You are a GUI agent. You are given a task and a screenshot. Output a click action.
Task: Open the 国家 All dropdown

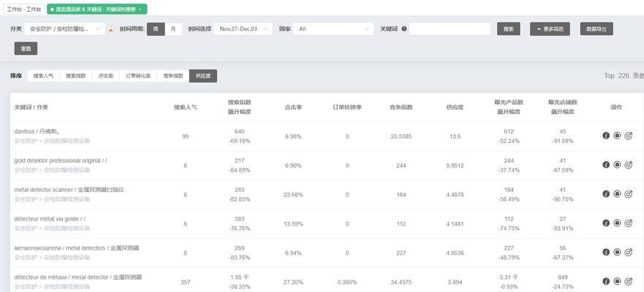click(333, 28)
